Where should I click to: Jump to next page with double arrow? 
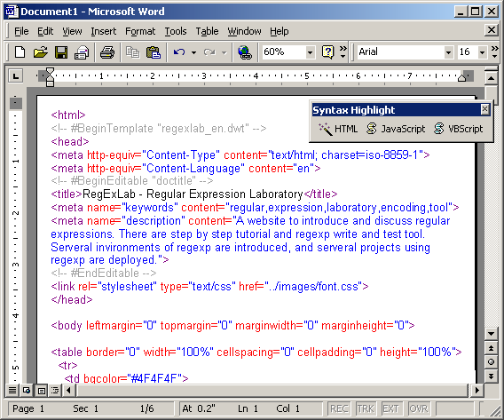click(492, 376)
